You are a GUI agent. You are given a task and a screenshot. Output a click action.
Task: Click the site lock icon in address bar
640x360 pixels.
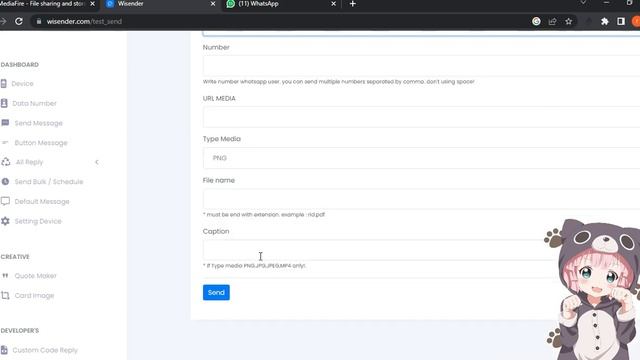(x=39, y=21)
